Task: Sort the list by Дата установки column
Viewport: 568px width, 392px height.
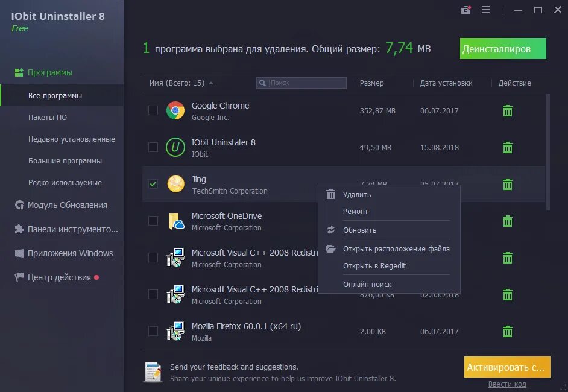Action: [x=446, y=83]
